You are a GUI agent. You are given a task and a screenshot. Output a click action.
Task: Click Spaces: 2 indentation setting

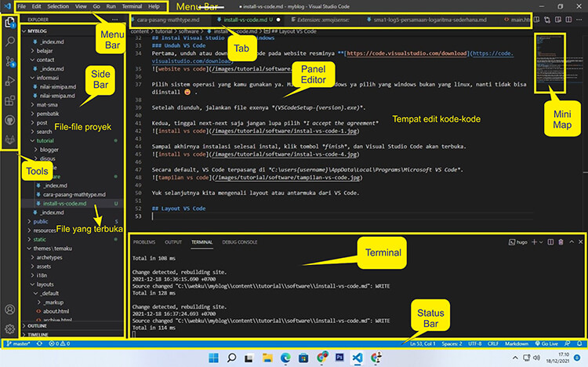(452, 343)
